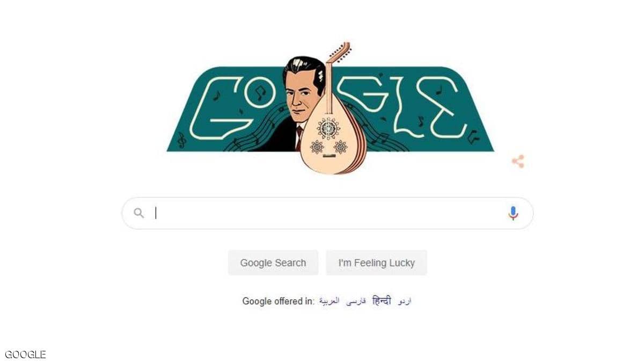Click the magnifying glass in search box
Viewport: 644px width, 363px height.
pyautogui.click(x=139, y=213)
